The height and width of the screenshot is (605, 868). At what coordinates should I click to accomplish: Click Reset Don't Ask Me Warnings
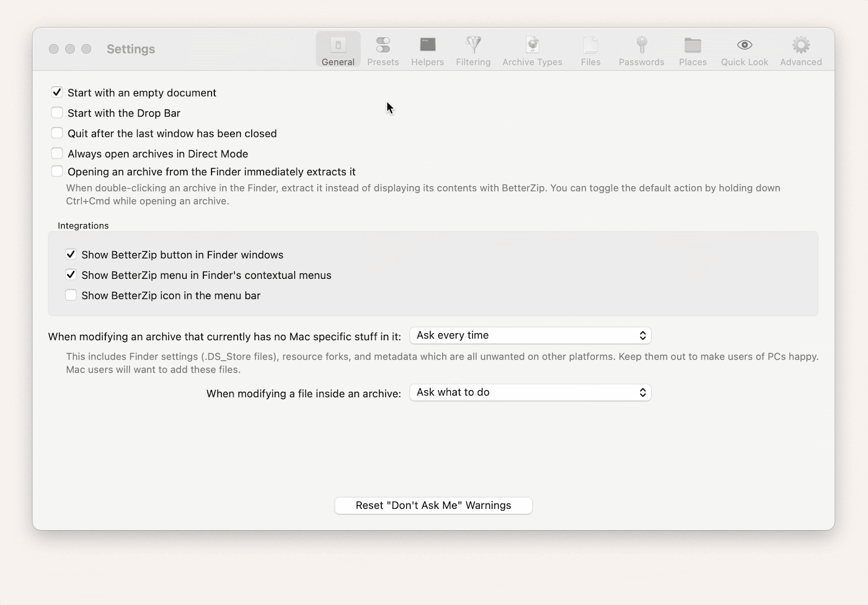click(x=433, y=505)
